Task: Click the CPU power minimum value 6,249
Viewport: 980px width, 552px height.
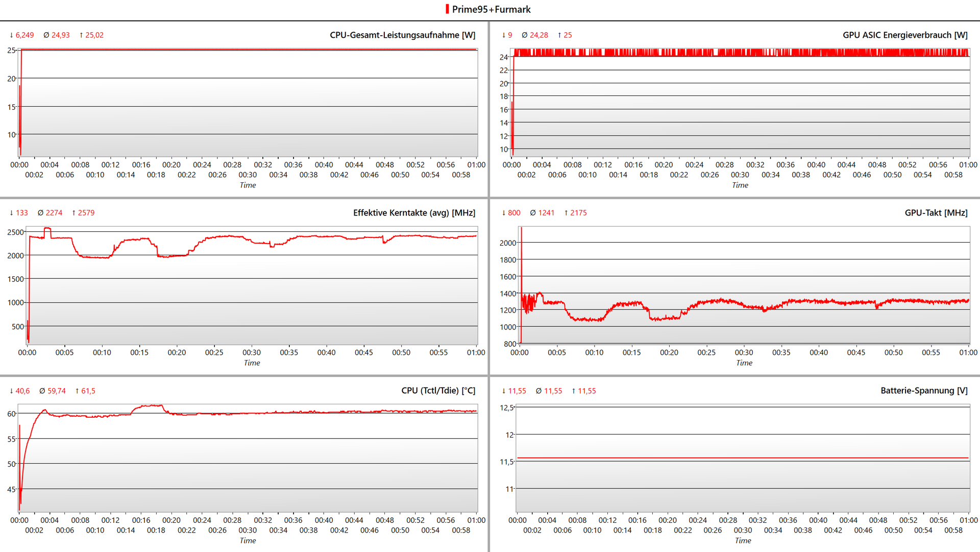Action: point(24,35)
